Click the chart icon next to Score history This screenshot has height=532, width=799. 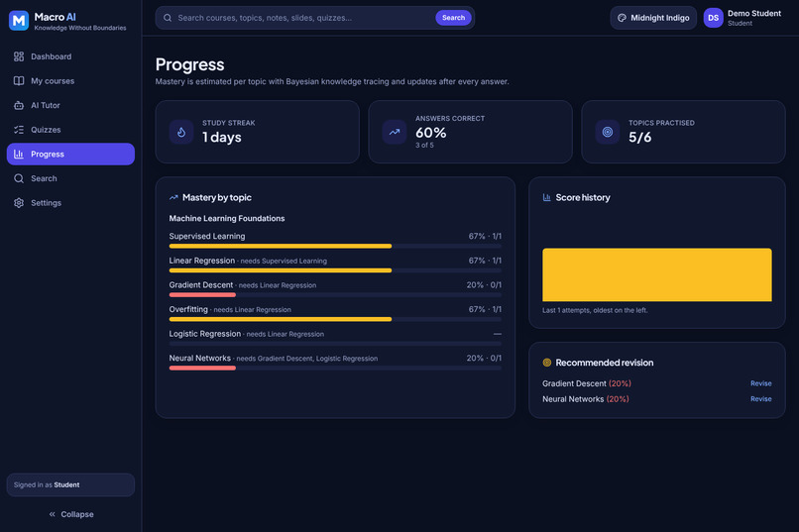tap(547, 197)
